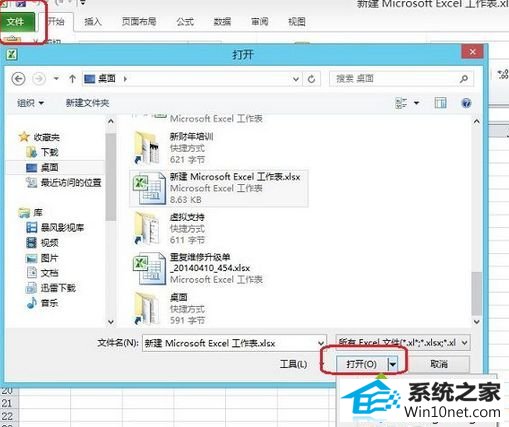509x427 pixels.
Task: Expand the view options dropdown arrow
Action: (x=416, y=103)
